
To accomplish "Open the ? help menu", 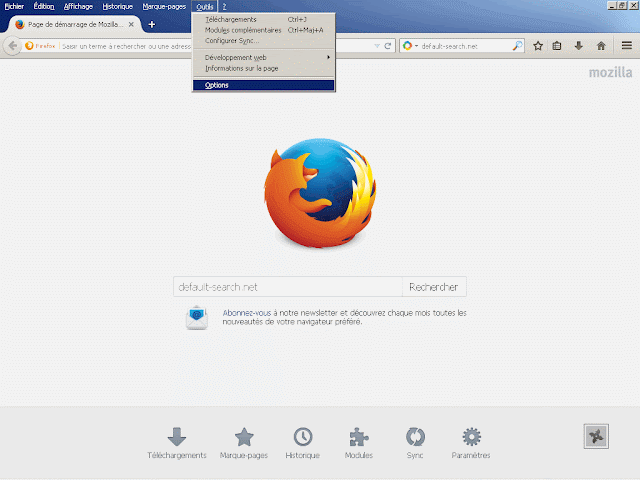I will (x=224, y=7).
